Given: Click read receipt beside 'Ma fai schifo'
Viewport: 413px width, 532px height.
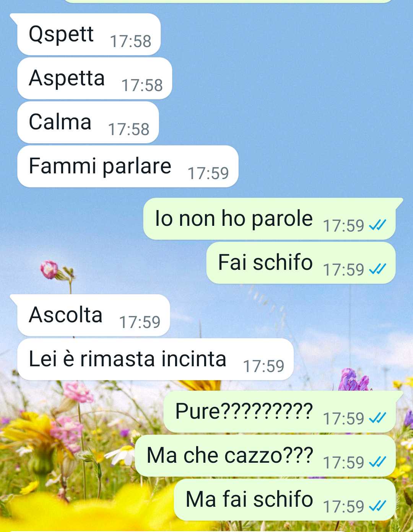Looking at the screenshot, I should pos(377,506).
